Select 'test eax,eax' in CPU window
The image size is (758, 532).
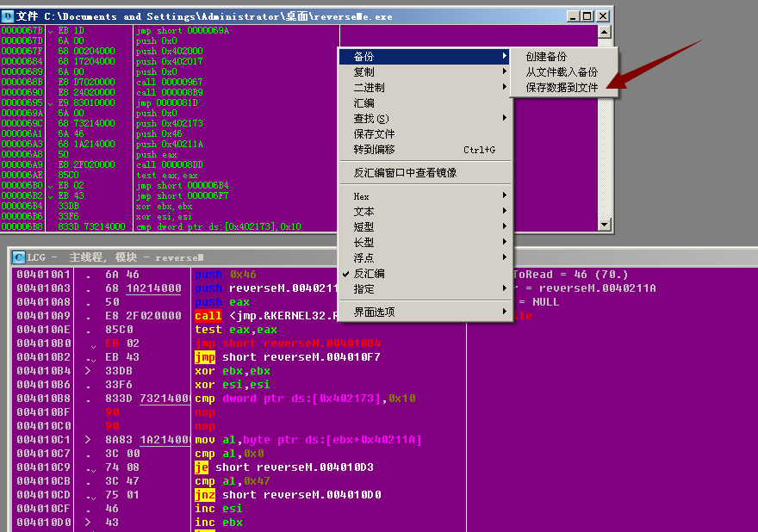click(236, 330)
